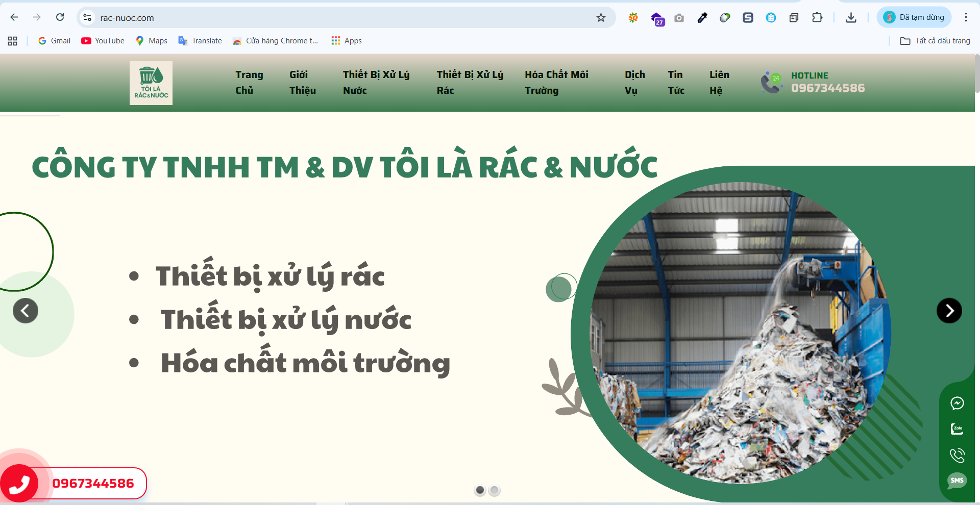Click the next slide arrow
Screen dimensions: 980x505
(949, 310)
